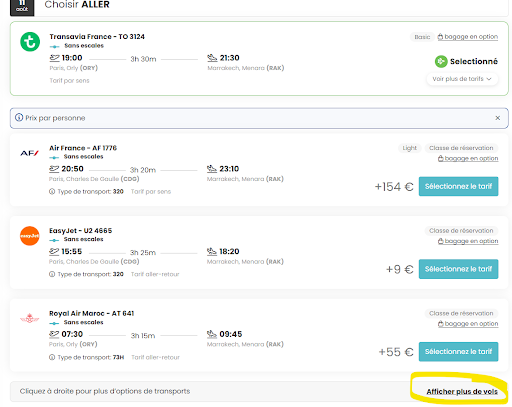Click the Air France AF logo

pos(29,153)
